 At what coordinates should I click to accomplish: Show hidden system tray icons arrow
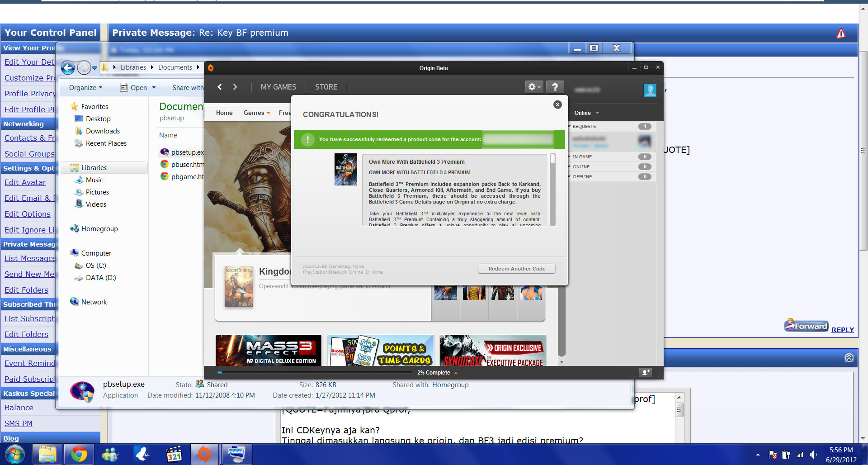(758, 455)
